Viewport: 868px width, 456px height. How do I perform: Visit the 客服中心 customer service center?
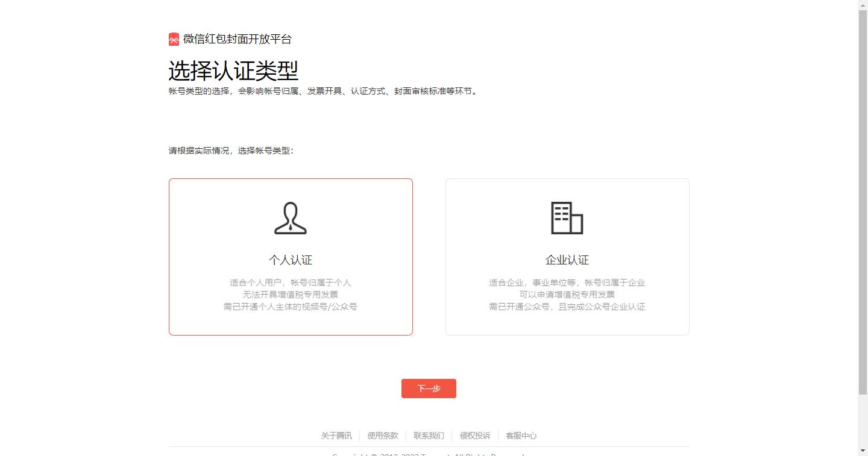pos(522,436)
